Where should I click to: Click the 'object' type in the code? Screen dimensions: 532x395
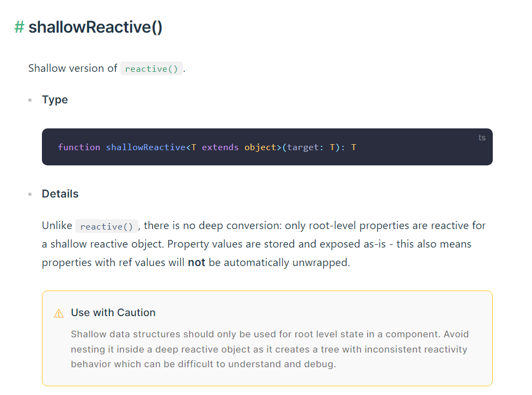[260, 147]
